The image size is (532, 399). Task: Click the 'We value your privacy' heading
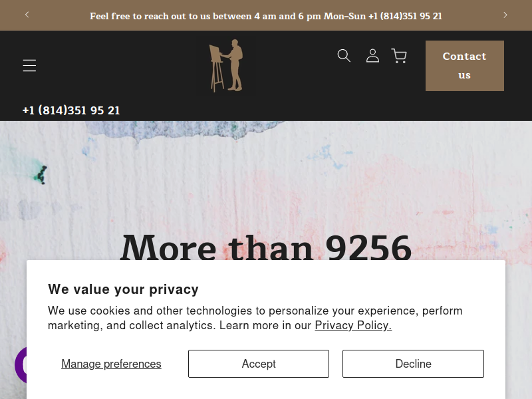pos(123,289)
